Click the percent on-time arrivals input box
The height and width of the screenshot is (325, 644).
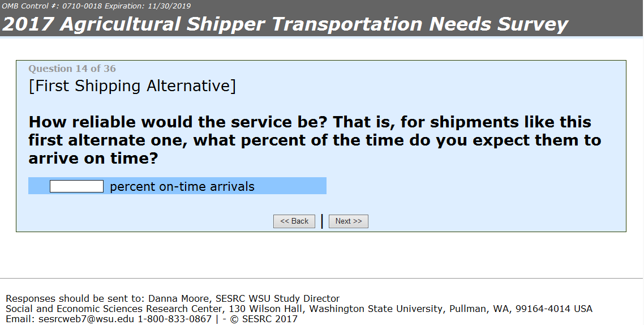point(76,186)
